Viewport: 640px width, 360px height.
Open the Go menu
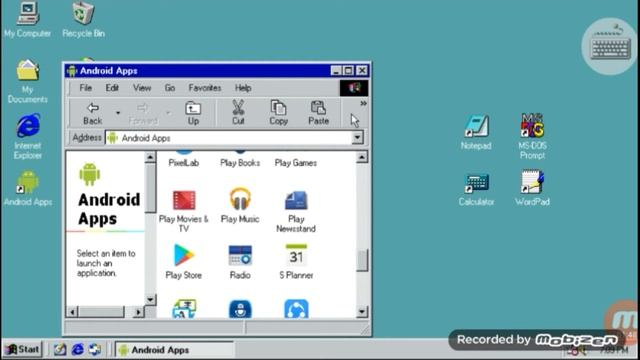pyautogui.click(x=170, y=88)
